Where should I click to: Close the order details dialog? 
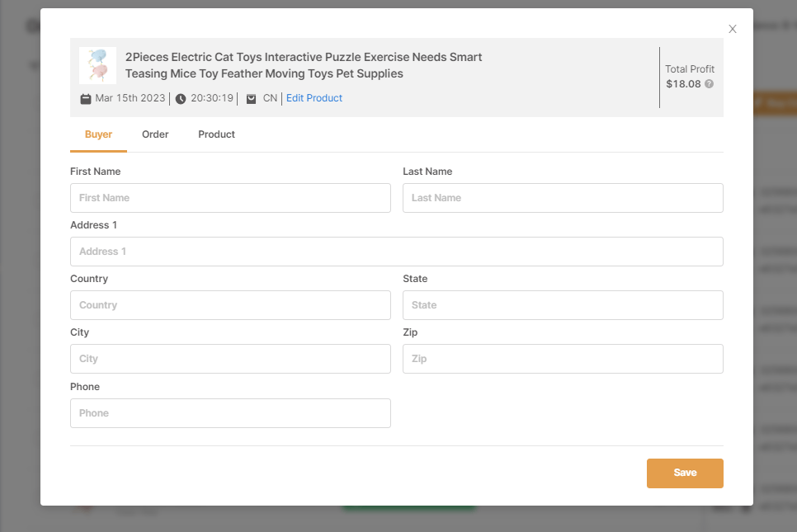tap(732, 28)
